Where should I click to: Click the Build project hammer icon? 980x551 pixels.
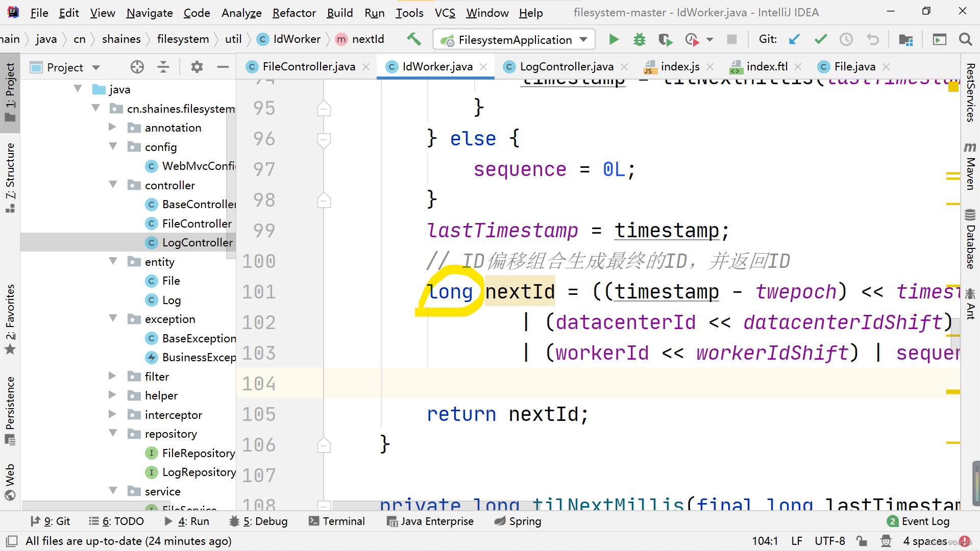(x=413, y=39)
